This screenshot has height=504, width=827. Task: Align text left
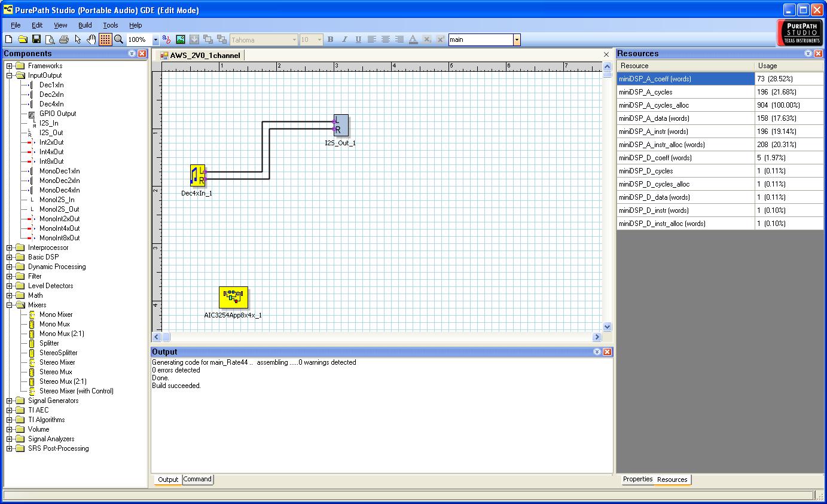tap(372, 39)
